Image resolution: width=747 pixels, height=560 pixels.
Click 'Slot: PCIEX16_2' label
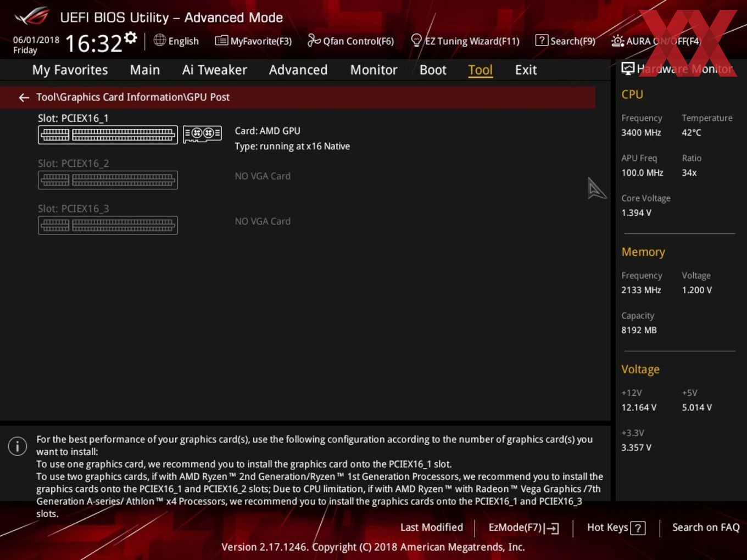point(73,163)
